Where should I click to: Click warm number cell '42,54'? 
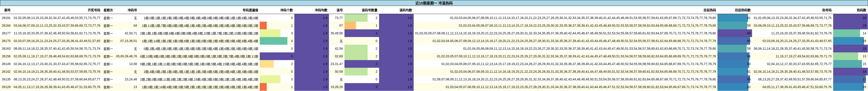point(339,49)
